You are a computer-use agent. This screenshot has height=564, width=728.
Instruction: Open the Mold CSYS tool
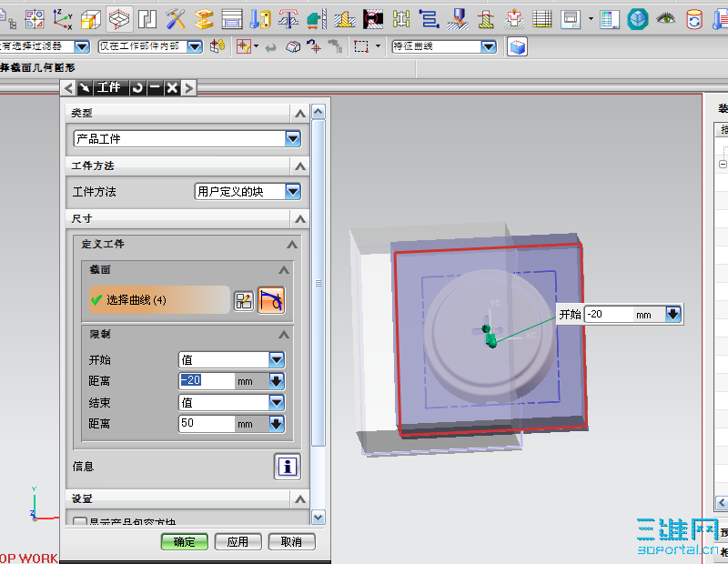click(62, 19)
